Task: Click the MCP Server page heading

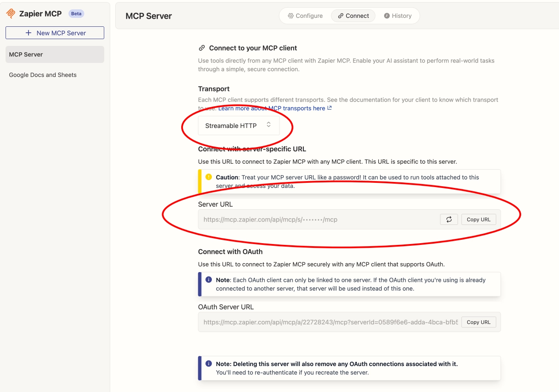Action: (x=148, y=16)
